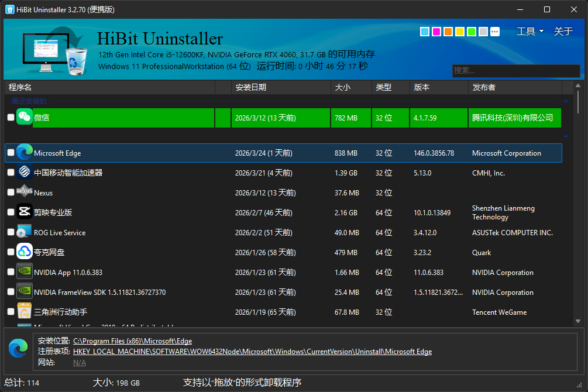This screenshot has width=588, height=392.
Task: Check the Microsoft Edge checkbox
Action: point(10,152)
